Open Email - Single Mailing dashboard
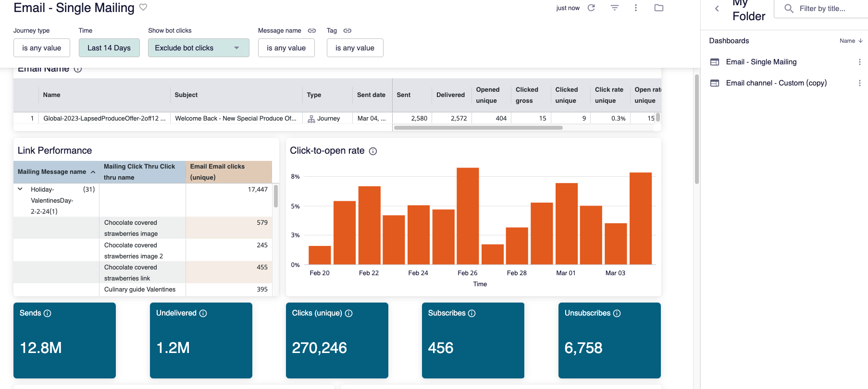Viewport: 868px width, 389px height. point(761,62)
